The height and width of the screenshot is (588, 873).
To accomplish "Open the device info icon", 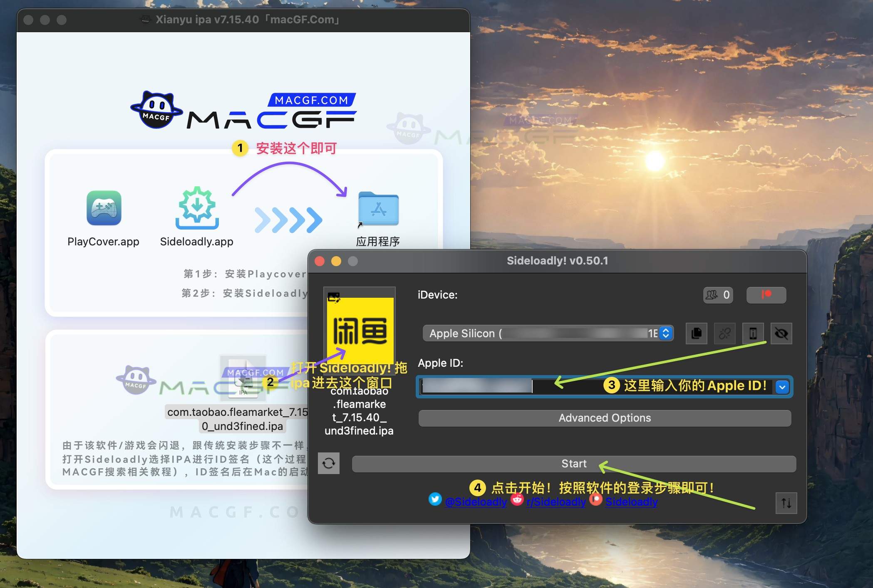I will point(753,334).
